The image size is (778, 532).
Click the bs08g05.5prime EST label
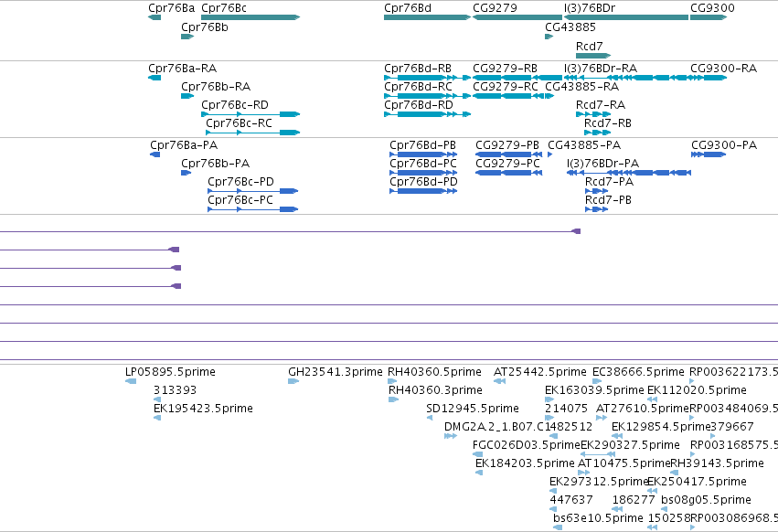coord(706,500)
